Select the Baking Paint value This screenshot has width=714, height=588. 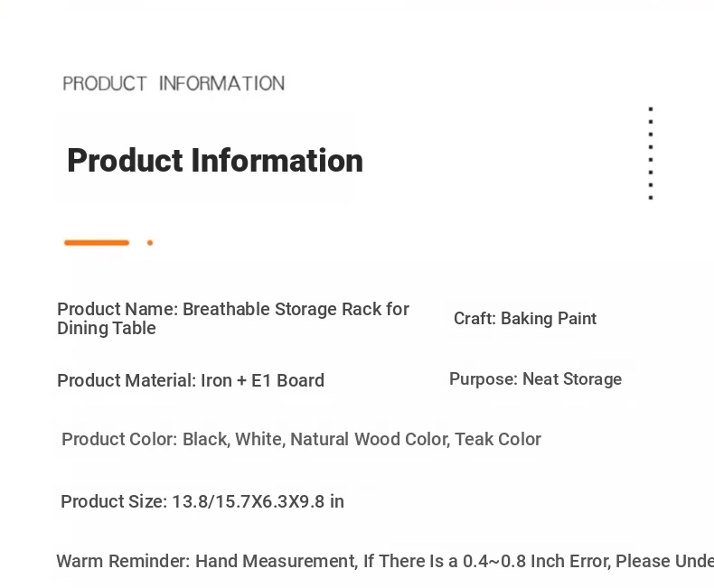coord(549,319)
